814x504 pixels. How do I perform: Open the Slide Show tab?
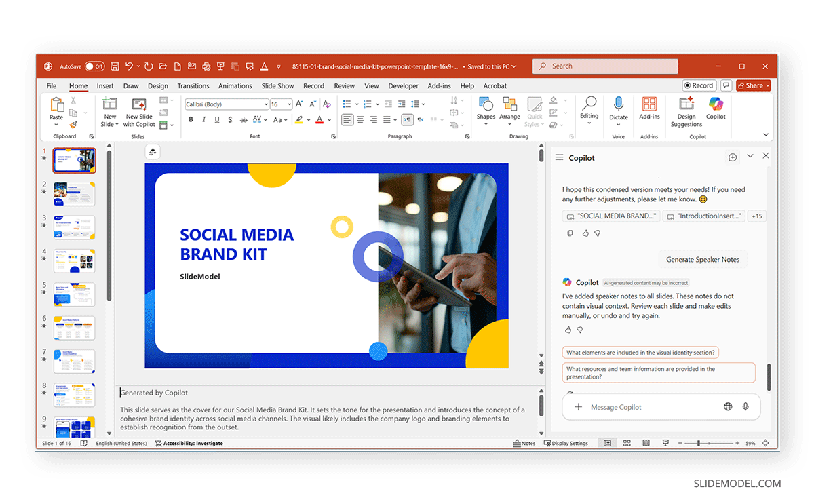point(277,86)
